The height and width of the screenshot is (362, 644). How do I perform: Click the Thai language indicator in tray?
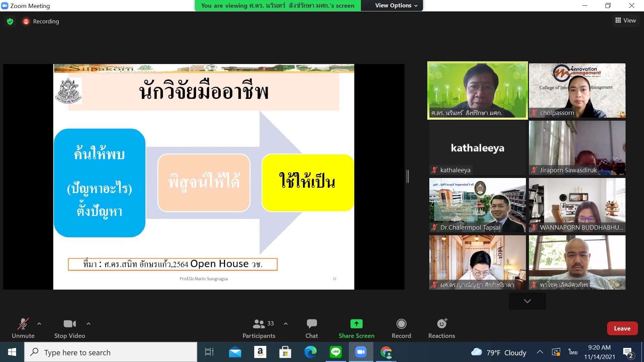(x=573, y=352)
